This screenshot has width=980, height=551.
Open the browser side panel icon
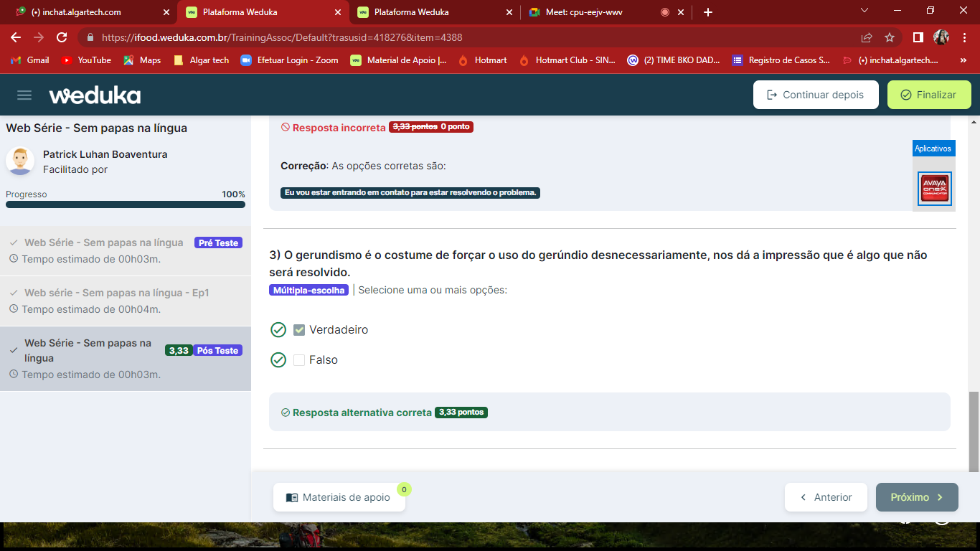click(918, 37)
